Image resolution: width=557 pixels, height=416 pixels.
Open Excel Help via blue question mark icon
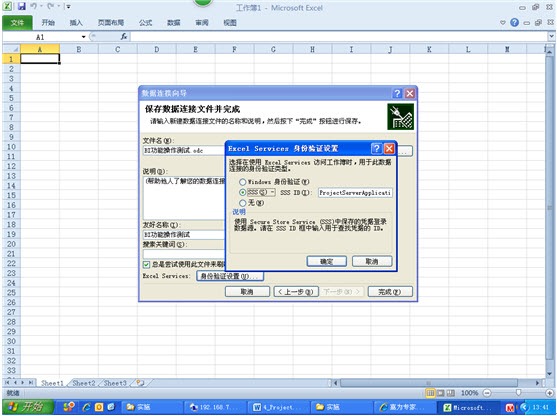tap(514, 23)
